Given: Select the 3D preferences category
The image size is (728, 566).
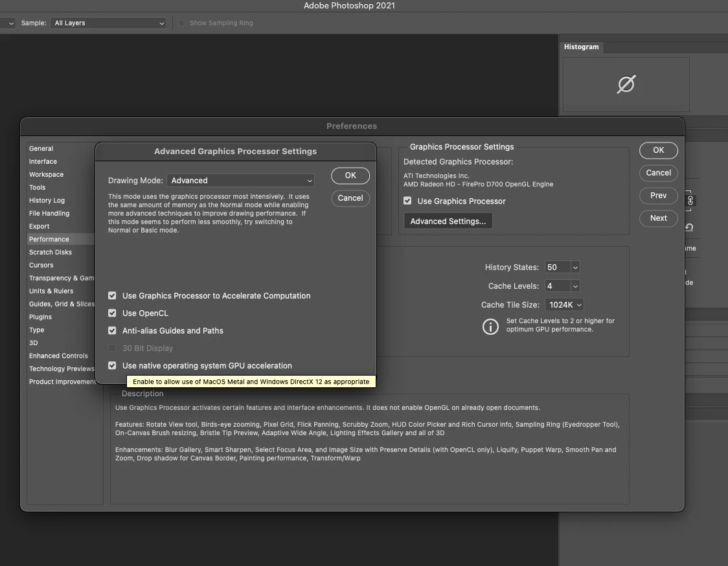Looking at the screenshot, I should 34,343.
